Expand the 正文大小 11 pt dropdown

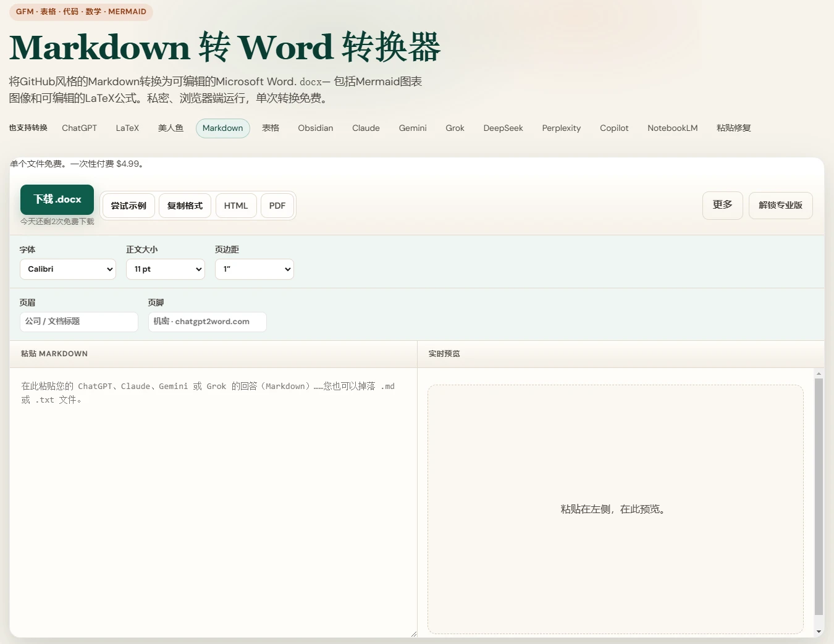pos(166,269)
